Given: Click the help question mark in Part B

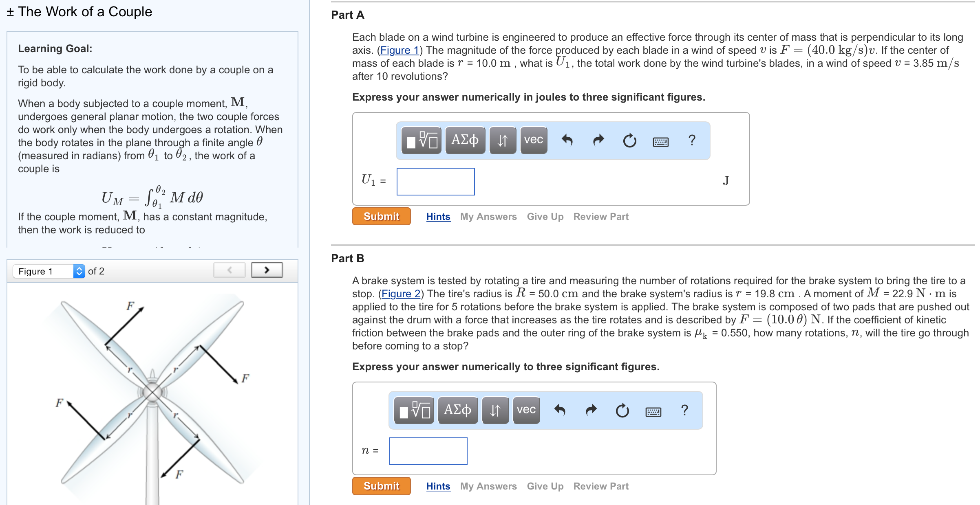Looking at the screenshot, I should [684, 410].
